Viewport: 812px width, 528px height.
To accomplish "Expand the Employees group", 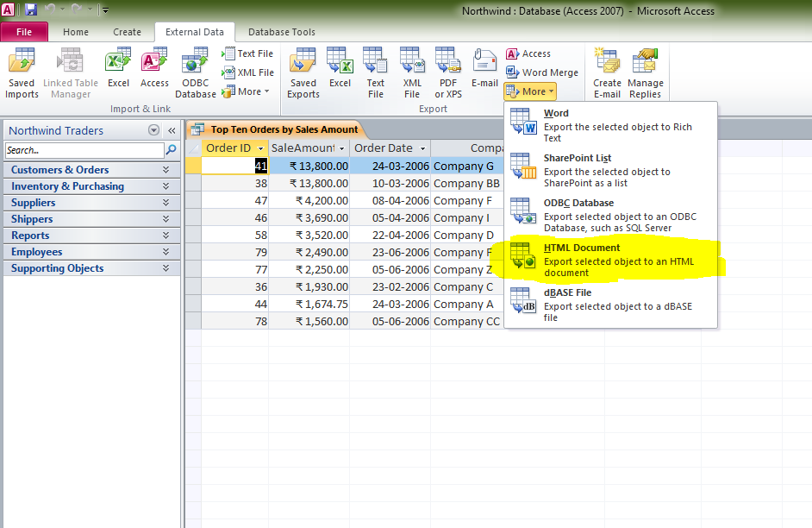I will (91, 252).
